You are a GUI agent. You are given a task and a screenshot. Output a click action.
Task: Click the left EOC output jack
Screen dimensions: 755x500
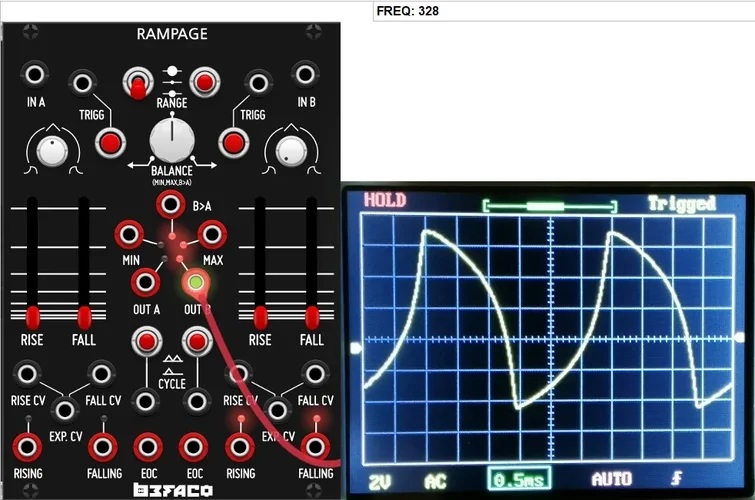[148, 447]
